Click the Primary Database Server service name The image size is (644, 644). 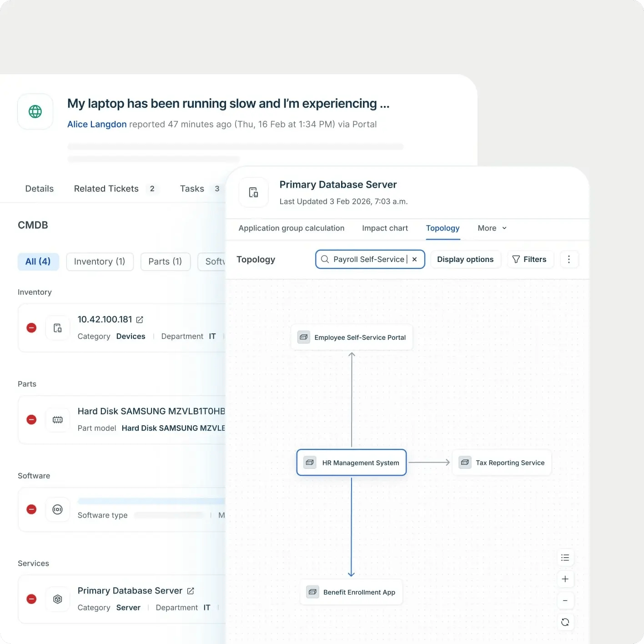(x=130, y=591)
